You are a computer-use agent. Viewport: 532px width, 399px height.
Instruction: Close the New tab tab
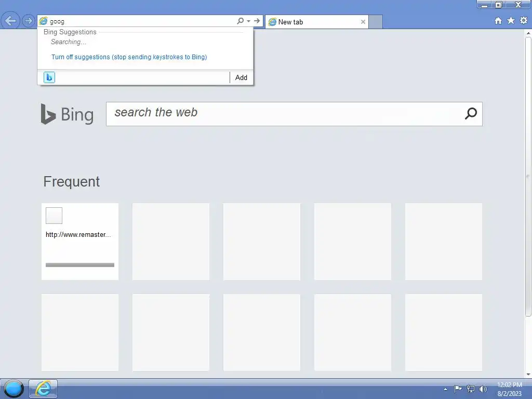(363, 22)
